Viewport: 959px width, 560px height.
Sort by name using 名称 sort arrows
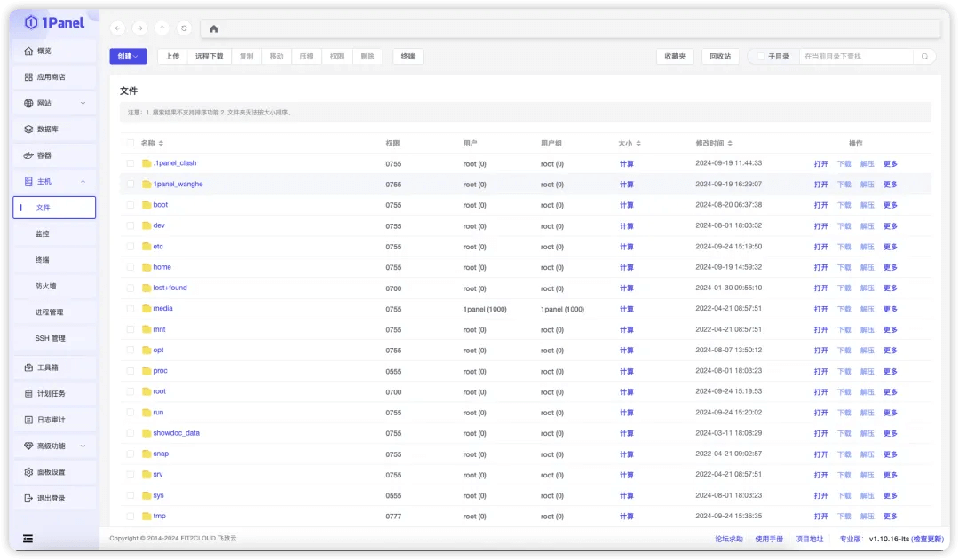pyautogui.click(x=161, y=143)
